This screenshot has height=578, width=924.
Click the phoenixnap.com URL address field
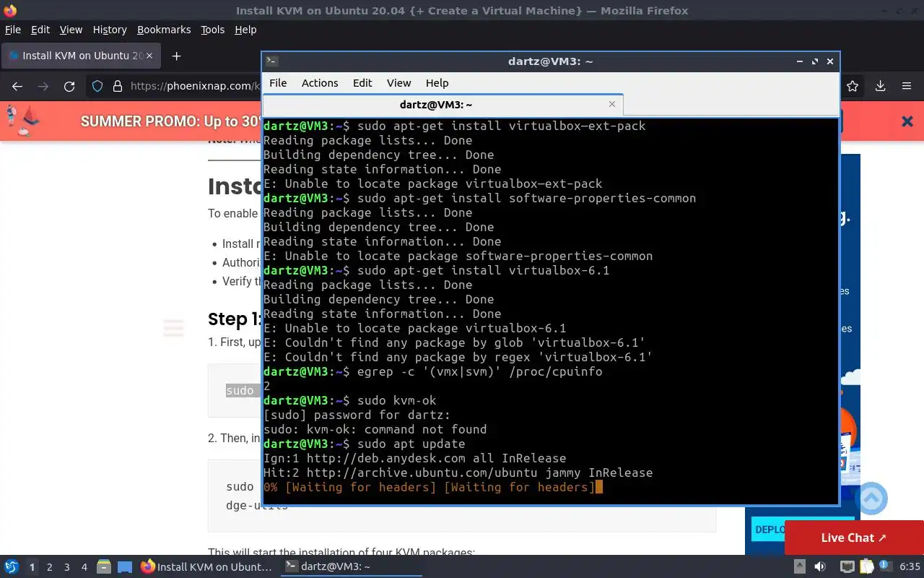[x=195, y=86]
